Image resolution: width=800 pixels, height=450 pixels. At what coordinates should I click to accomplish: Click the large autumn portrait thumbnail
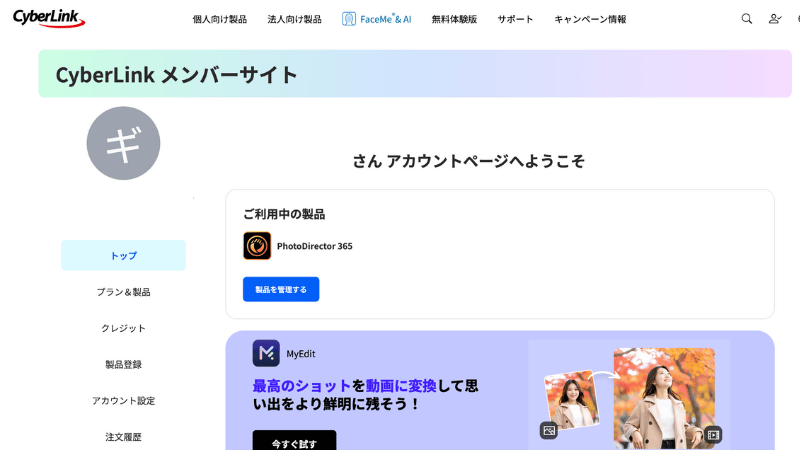[x=664, y=398]
